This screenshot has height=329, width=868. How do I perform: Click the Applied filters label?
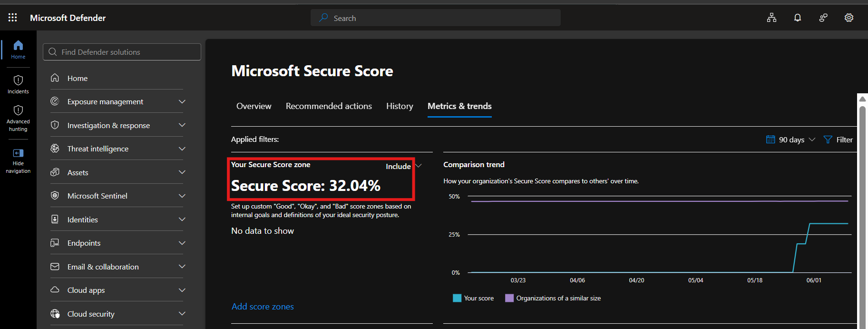255,139
